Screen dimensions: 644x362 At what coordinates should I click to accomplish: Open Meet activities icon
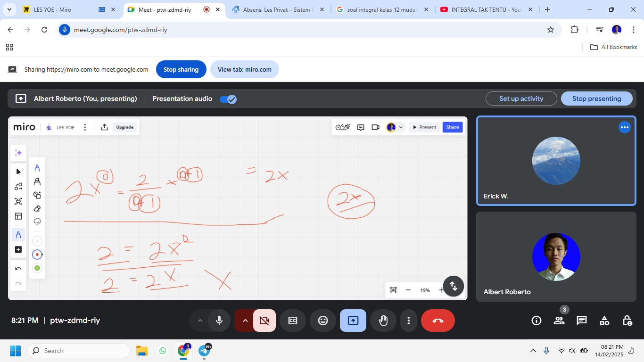tap(604, 321)
